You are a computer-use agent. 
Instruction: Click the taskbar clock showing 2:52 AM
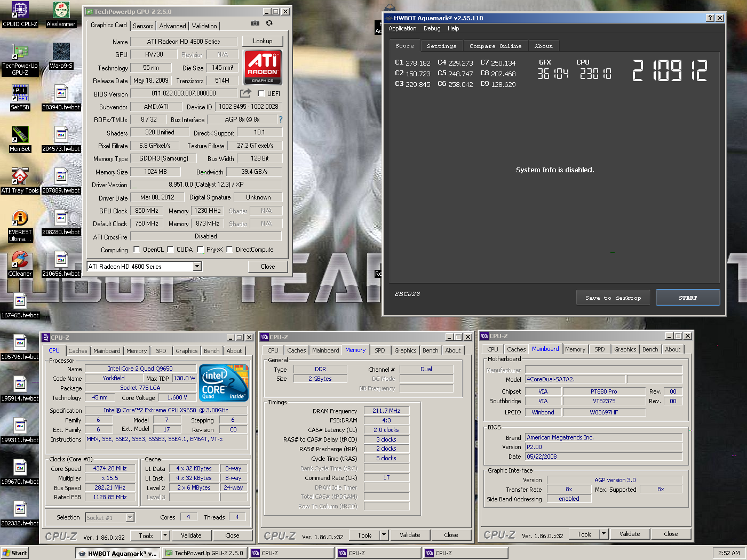tap(729, 553)
